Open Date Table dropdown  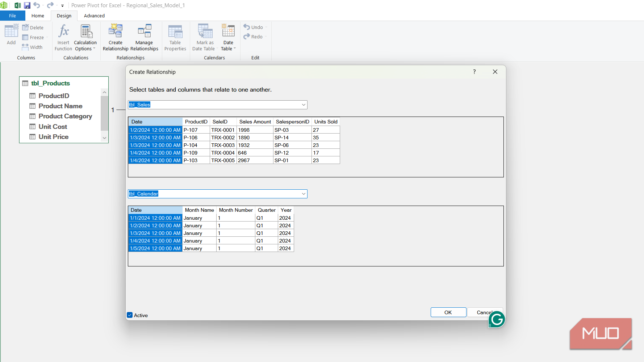[228, 37]
